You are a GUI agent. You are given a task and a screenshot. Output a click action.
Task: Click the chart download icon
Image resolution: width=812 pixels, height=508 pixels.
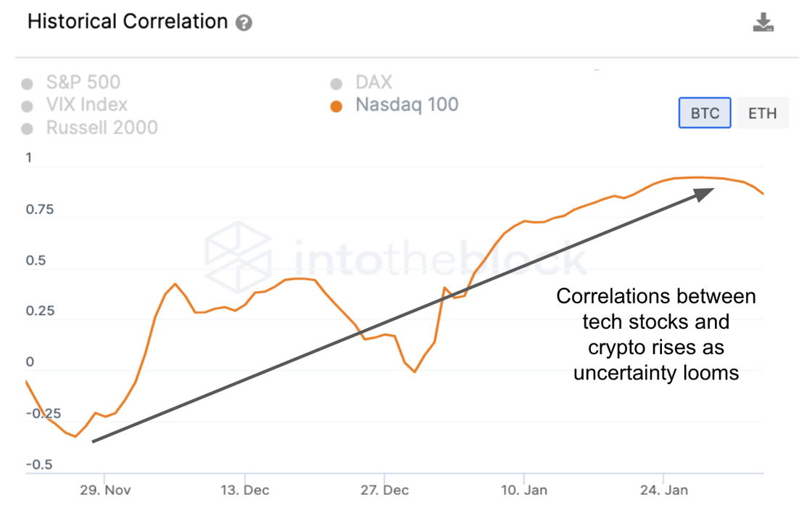pyautogui.click(x=764, y=22)
